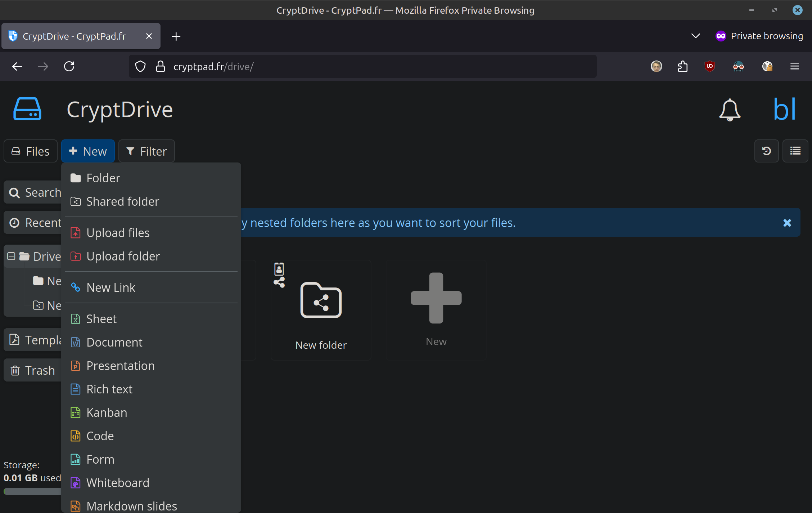Collapse the Drive tree node
Image resolution: width=812 pixels, height=513 pixels.
coord(11,256)
